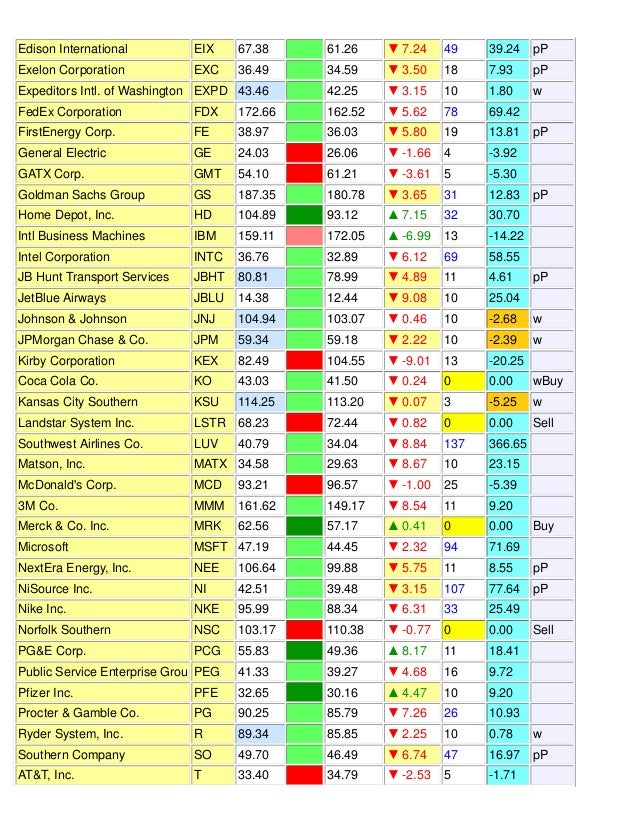The height and width of the screenshot is (826, 638).
Task: Click the red cell in McDonald's Corp. row
Action: 304,485
